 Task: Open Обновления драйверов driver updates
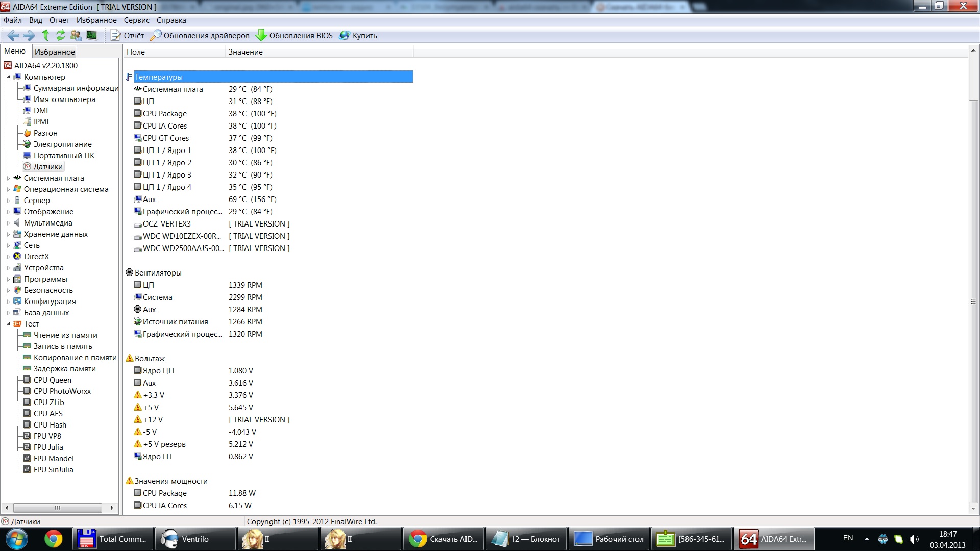[x=200, y=35]
